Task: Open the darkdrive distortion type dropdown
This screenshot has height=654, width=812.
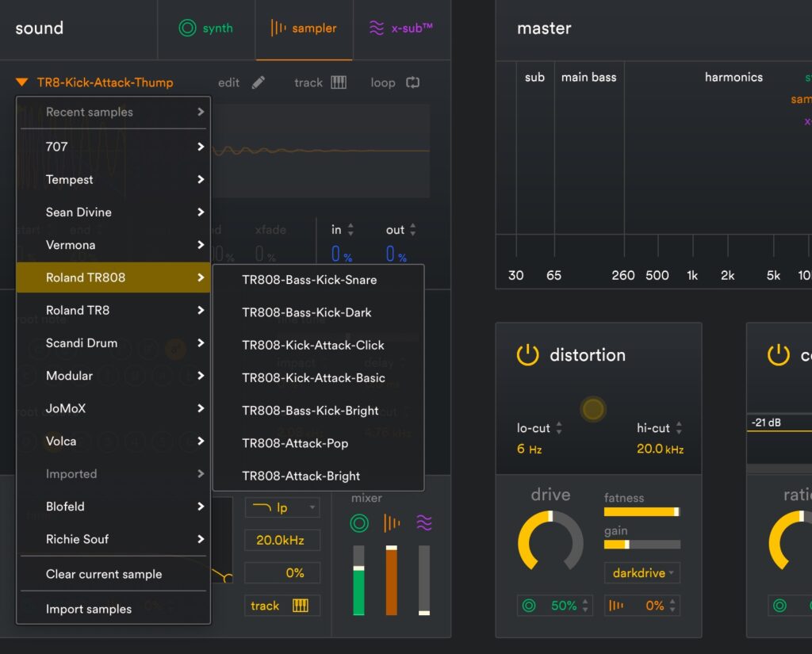Action: tap(642, 572)
